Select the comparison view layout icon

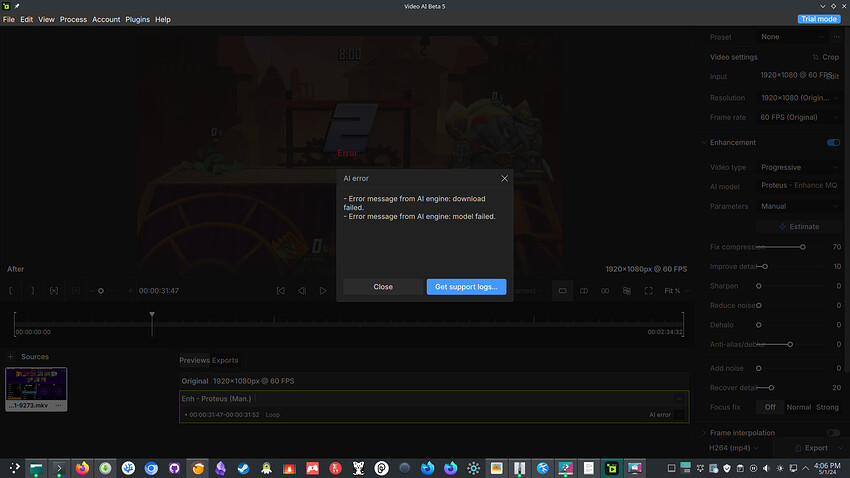click(627, 291)
